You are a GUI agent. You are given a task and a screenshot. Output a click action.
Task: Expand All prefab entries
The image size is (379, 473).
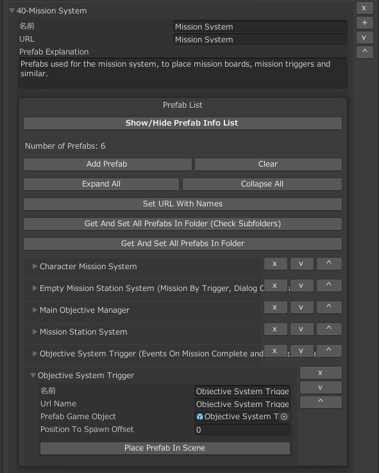pos(101,184)
